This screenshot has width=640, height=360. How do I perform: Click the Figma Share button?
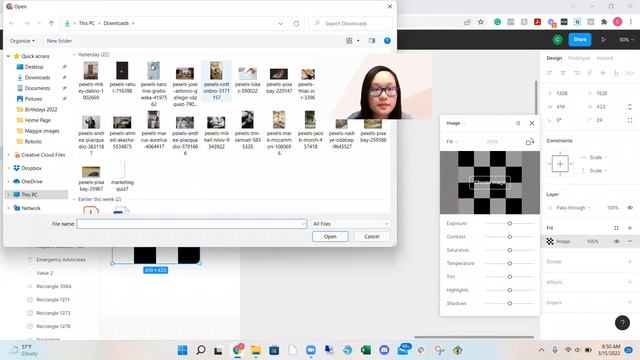(x=580, y=40)
